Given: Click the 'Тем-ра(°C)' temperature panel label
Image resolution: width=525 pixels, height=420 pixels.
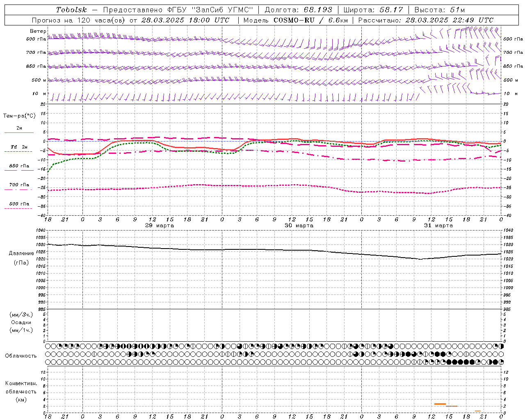Looking at the screenshot, I should point(19,116).
